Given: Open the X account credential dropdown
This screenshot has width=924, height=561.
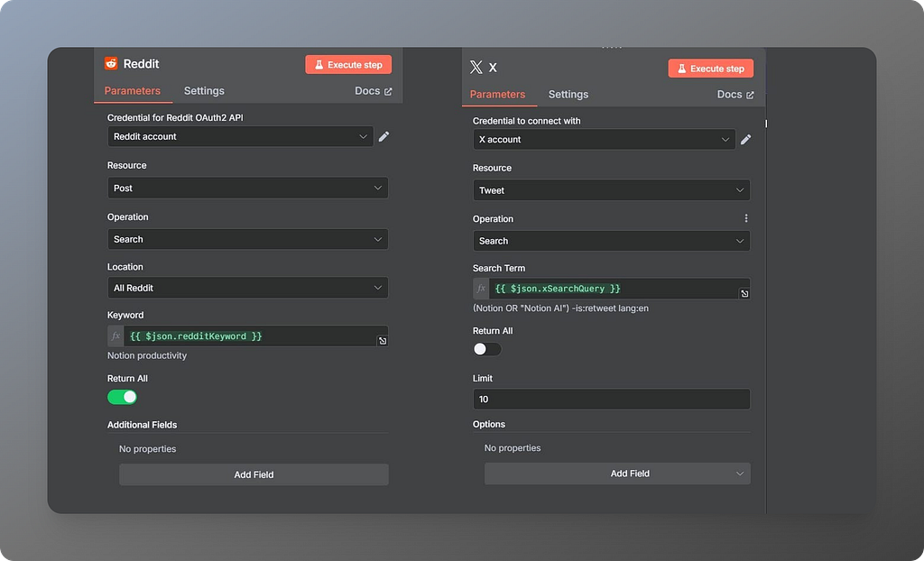Looking at the screenshot, I should (x=604, y=140).
